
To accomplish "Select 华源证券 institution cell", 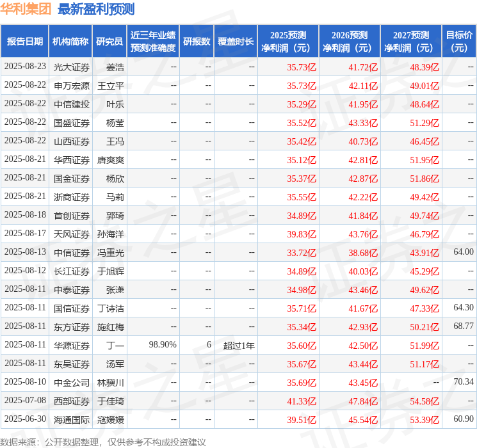I will coord(72,346).
